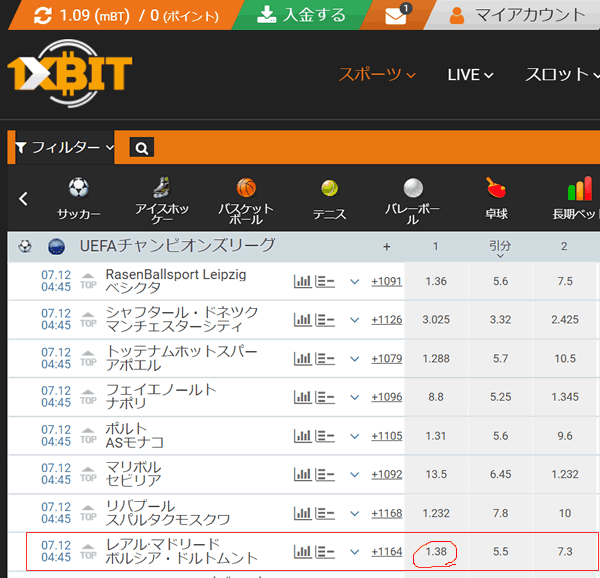Open lineup list icon for マリボル match
Image resolution: width=600 pixels, height=578 pixels.
point(325,474)
